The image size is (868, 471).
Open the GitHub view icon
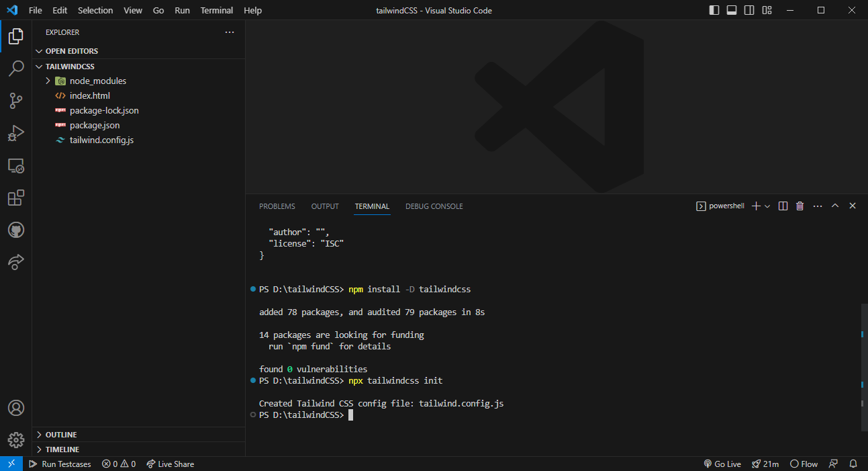coord(16,230)
